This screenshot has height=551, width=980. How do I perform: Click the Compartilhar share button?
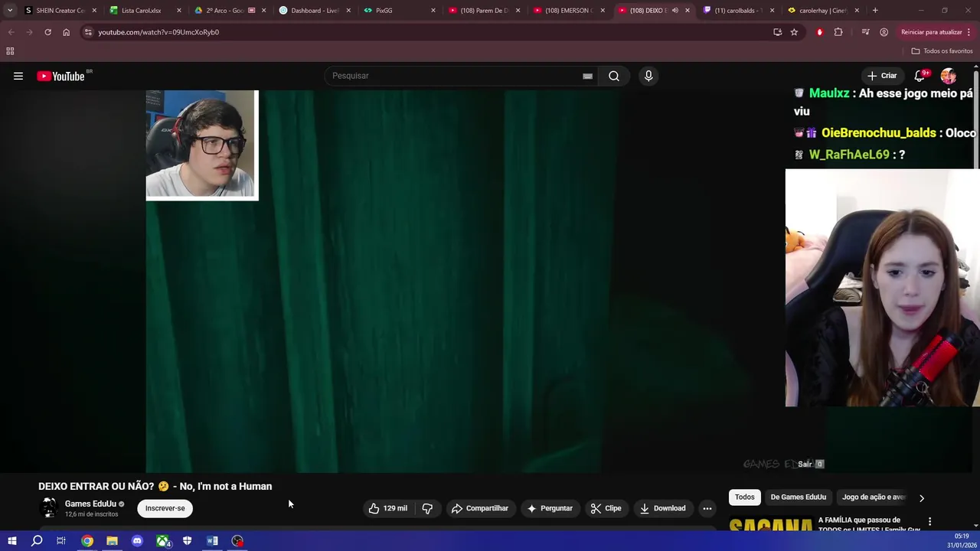pyautogui.click(x=480, y=508)
